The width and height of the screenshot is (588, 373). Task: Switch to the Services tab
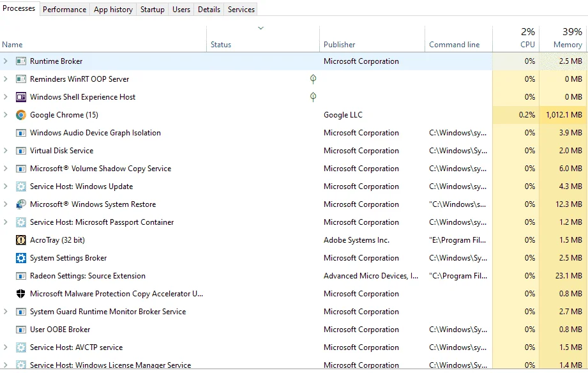point(241,10)
